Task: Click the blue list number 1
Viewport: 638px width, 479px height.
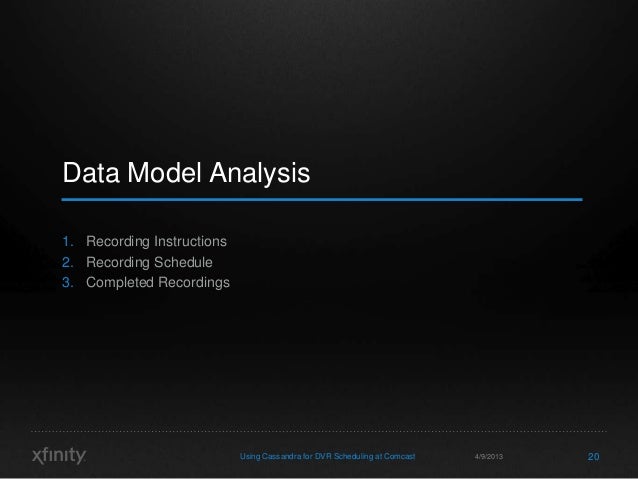Action: pos(68,241)
